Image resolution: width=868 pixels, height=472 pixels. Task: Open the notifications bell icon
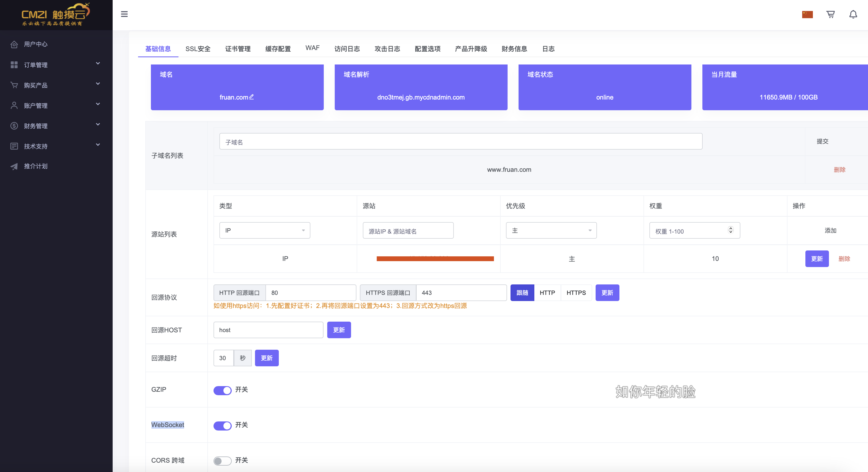(853, 14)
